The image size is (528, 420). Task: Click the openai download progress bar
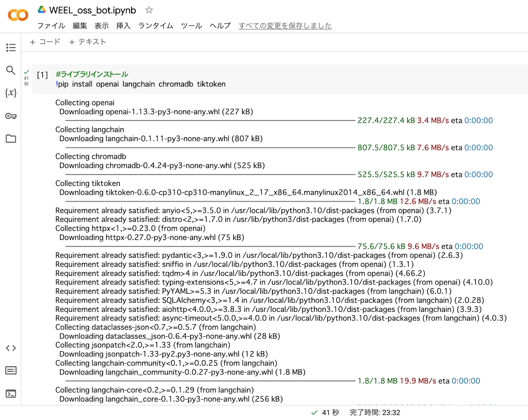pos(210,121)
